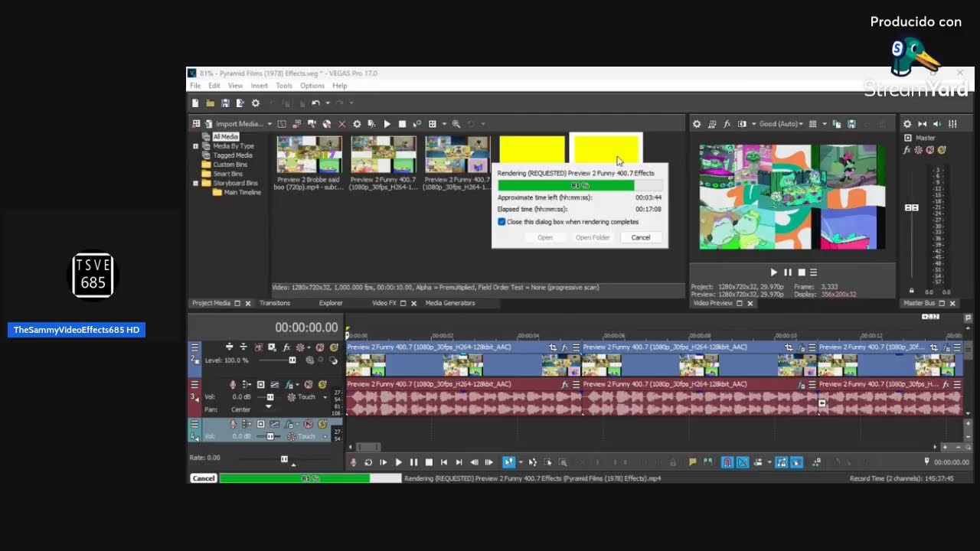Open the Tools menu
Screen dimensions: 980x551
click(284, 86)
